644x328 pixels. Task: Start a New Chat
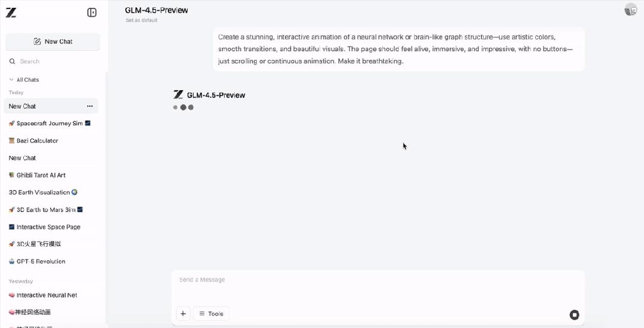click(53, 42)
